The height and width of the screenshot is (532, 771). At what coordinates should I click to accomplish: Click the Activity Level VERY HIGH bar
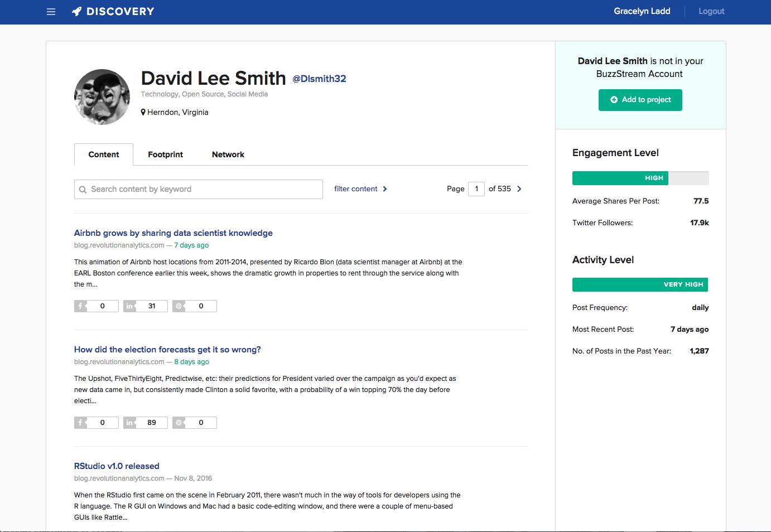point(640,284)
